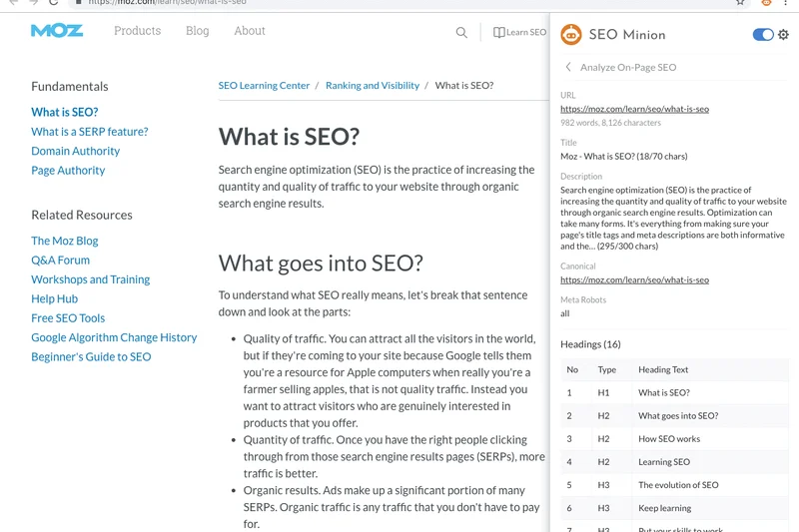Click the Meta Robots value "all"
The width and height of the screenshot is (799, 532).
pos(564,313)
